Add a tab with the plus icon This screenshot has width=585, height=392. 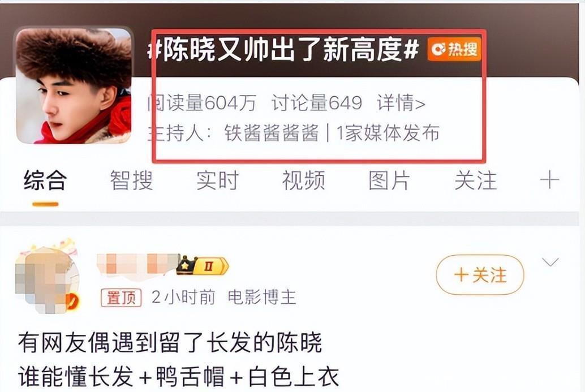coord(549,181)
